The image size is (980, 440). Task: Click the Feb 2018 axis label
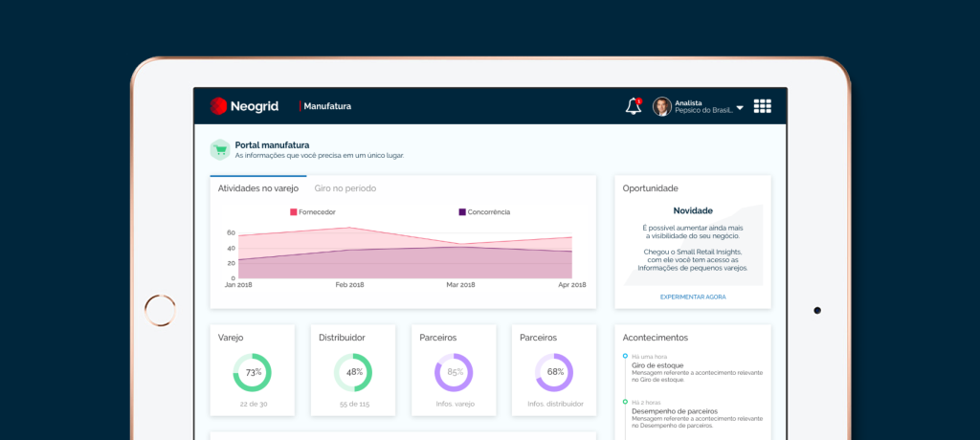pyautogui.click(x=349, y=284)
